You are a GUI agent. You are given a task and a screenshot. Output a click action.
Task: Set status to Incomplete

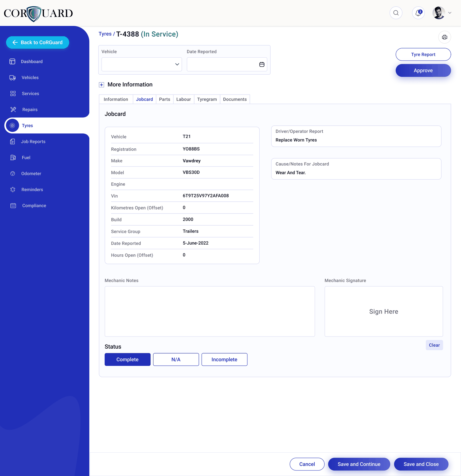tap(224, 360)
